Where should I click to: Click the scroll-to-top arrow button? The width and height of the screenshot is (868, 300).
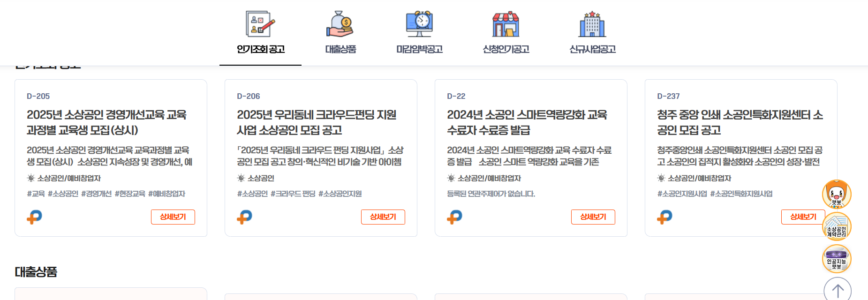838,290
